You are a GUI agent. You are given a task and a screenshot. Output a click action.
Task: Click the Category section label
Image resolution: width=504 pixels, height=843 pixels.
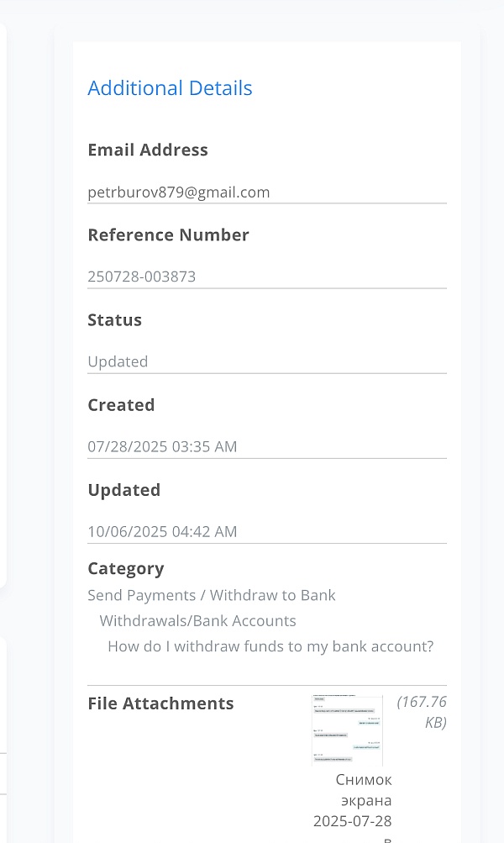point(125,568)
